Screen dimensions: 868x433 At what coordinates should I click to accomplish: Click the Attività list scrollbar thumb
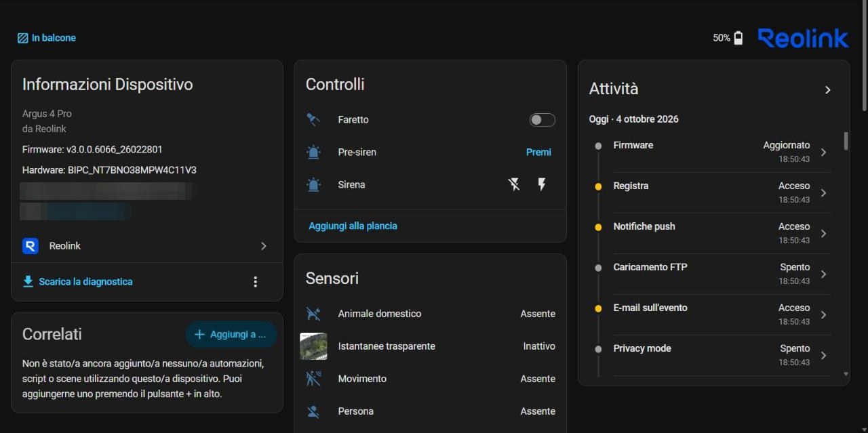point(846,140)
